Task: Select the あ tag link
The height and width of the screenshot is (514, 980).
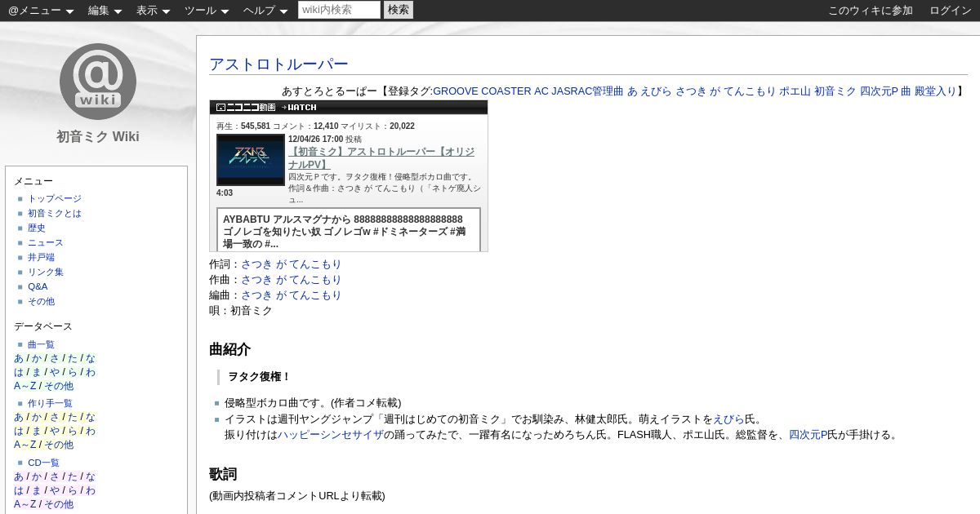Action: [632, 91]
